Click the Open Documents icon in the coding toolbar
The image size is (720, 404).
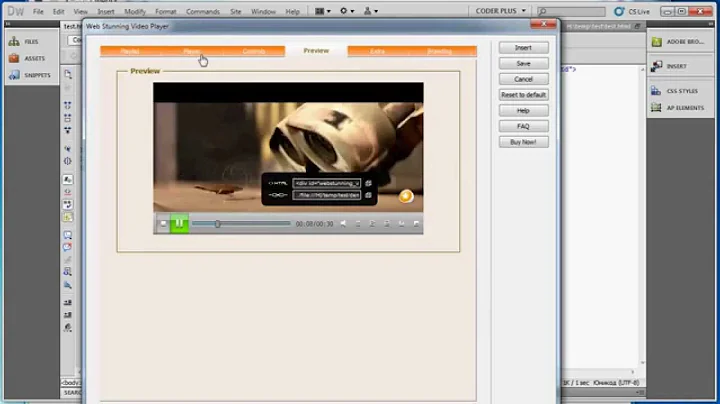(68, 74)
